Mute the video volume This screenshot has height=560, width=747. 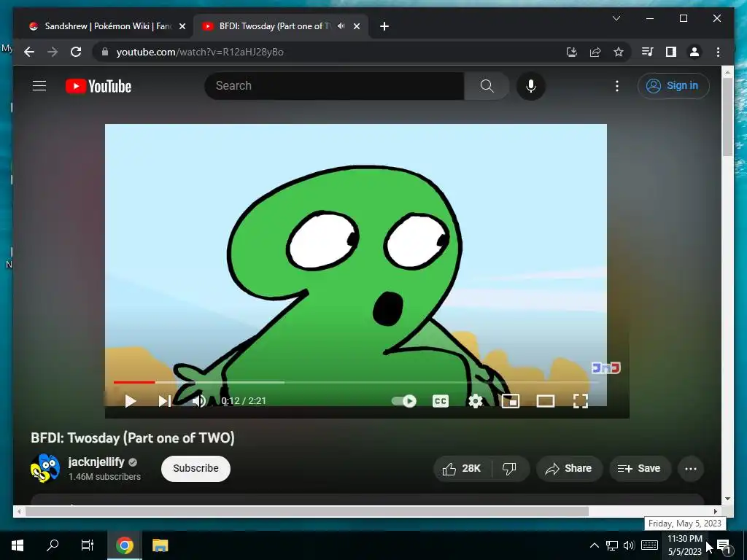[x=199, y=401]
